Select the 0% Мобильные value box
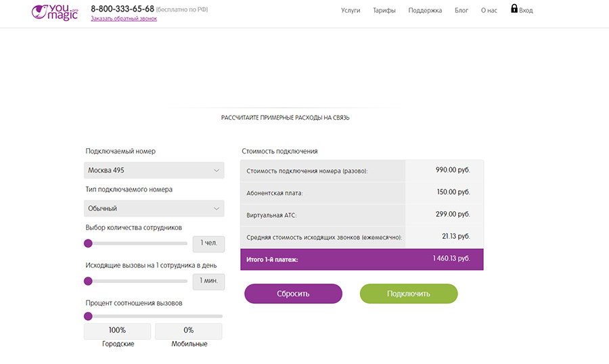 tap(188, 331)
